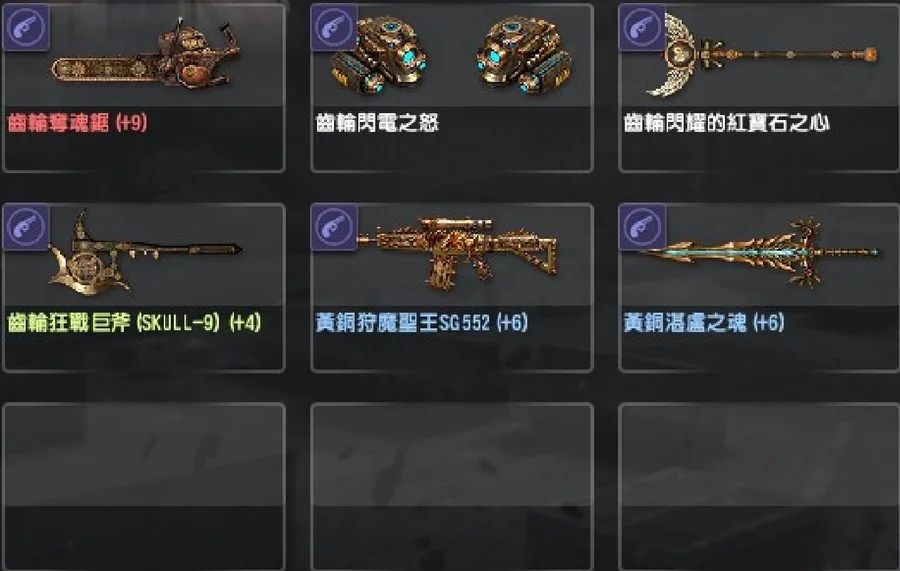Select the left golden gauntlet image
900x571 pixels.
[379, 55]
